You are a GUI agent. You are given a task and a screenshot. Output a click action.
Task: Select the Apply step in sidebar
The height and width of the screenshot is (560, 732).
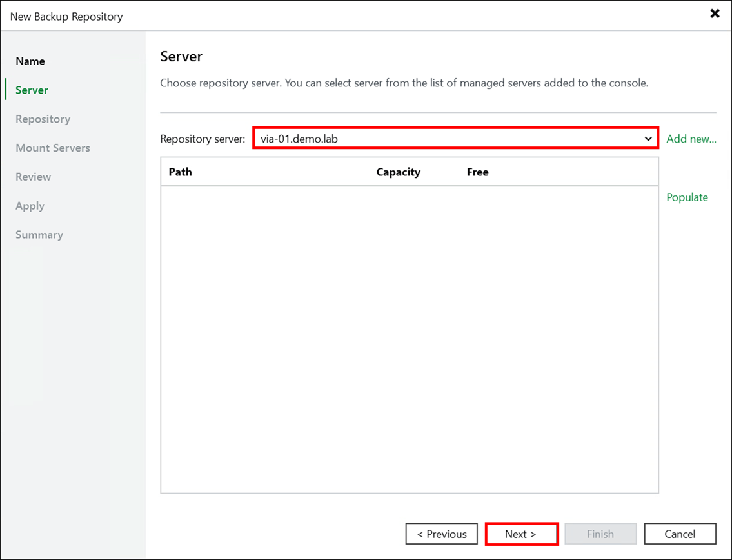click(x=30, y=206)
